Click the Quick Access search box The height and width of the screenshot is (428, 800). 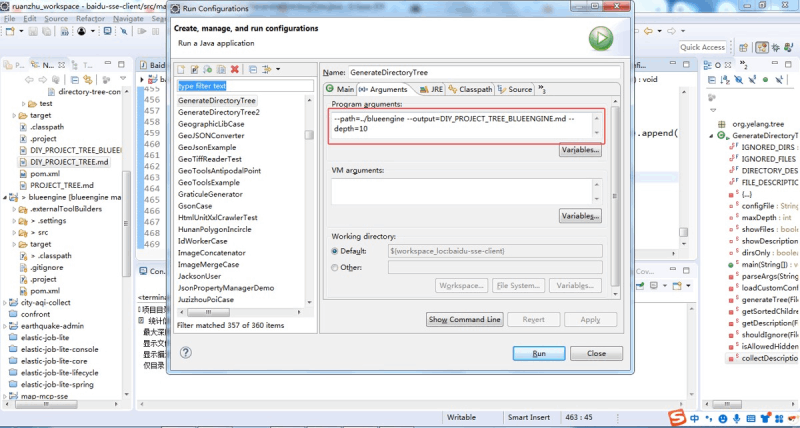703,47
